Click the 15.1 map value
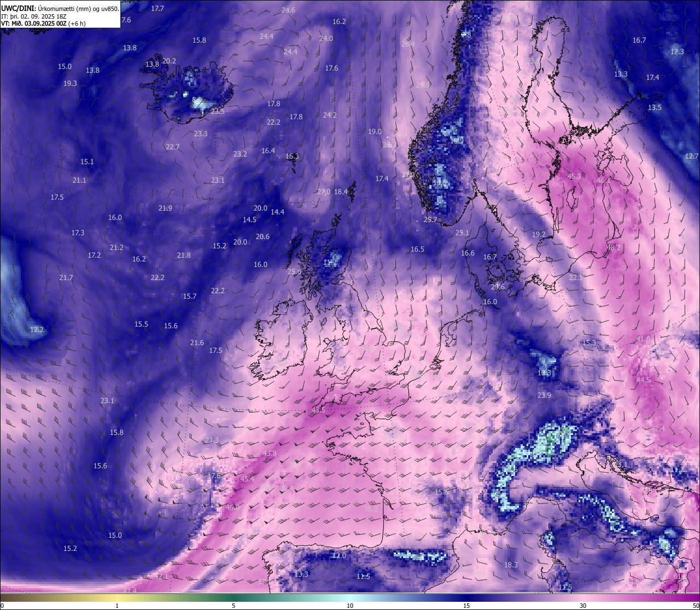This screenshot has height=610, width=700. coord(87,161)
